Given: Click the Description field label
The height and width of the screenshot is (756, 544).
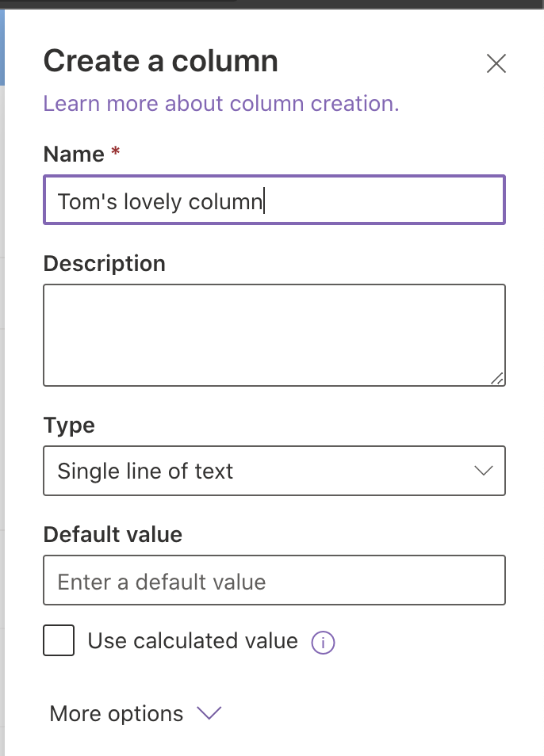Looking at the screenshot, I should pos(105,264).
